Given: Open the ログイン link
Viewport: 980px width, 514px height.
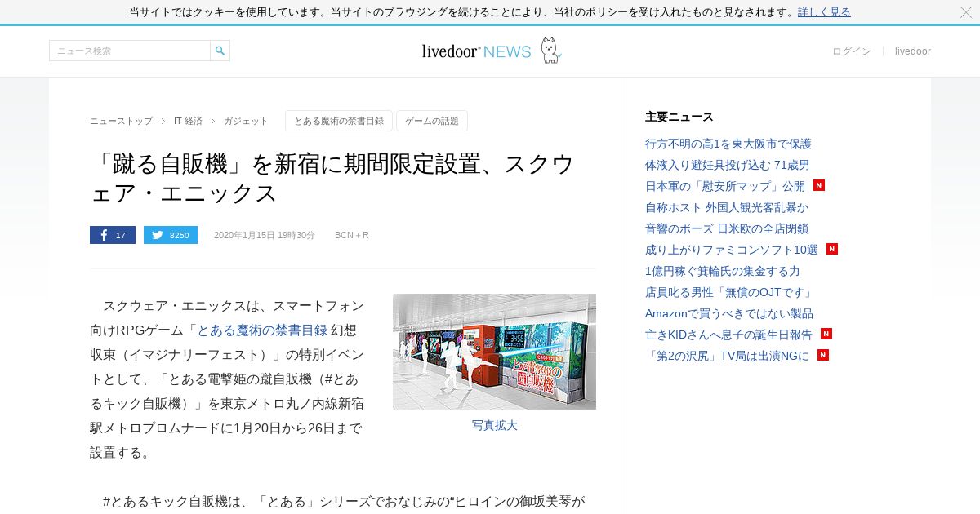Looking at the screenshot, I should (852, 51).
